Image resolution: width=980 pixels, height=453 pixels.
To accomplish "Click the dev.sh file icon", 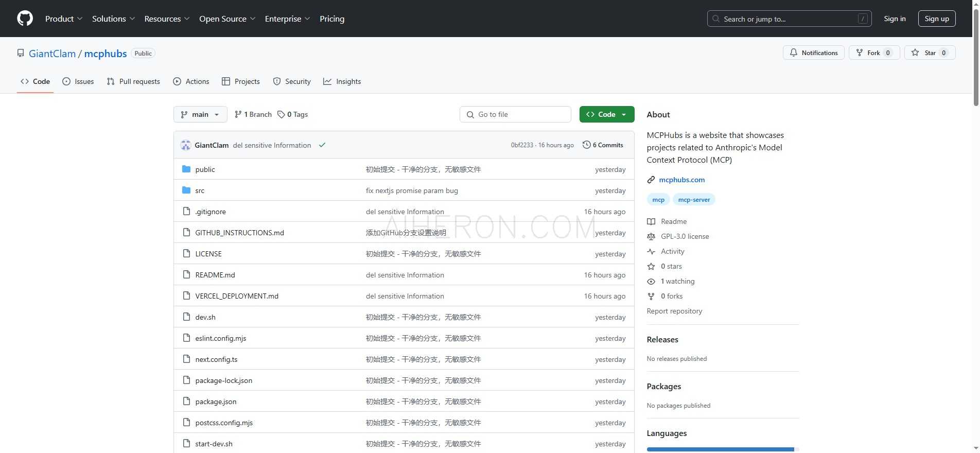I will (x=186, y=317).
